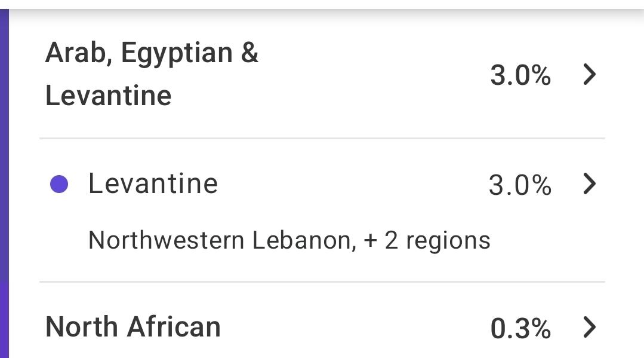Tap the Arab, Egyptian & Levantine 3.0% value
The height and width of the screenshot is (358, 644).
pyautogui.click(x=520, y=76)
